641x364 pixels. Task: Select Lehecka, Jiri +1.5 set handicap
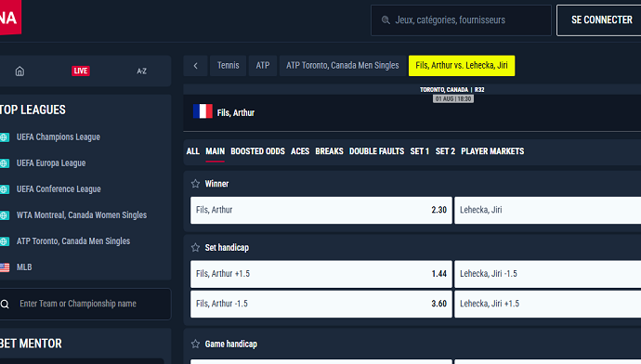(548, 304)
